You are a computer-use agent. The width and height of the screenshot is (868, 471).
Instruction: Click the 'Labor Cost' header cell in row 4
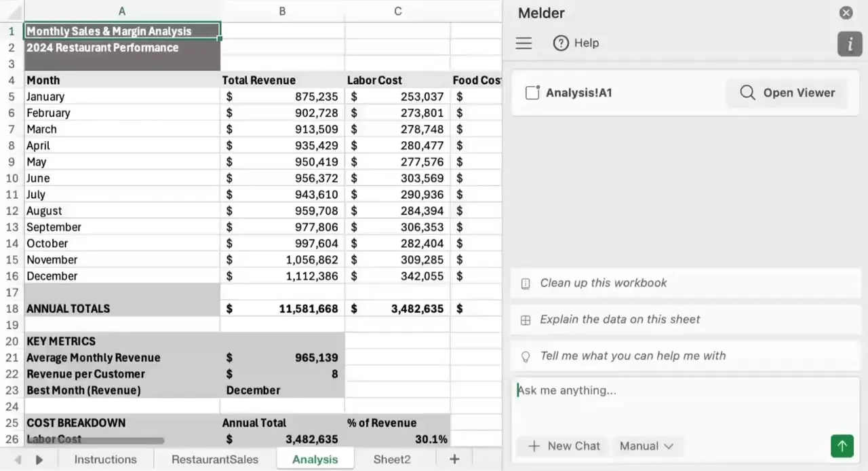[x=397, y=80]
